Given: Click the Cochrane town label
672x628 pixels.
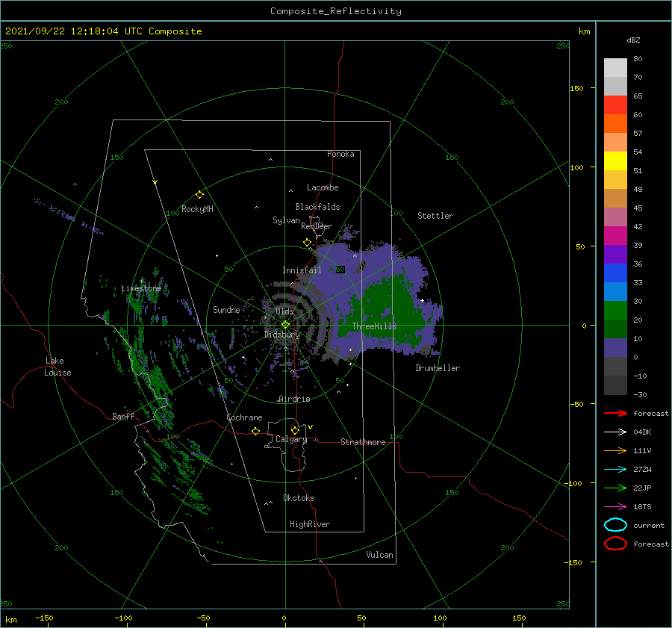Looking at the screenshot, I should [x=244, y=417].
